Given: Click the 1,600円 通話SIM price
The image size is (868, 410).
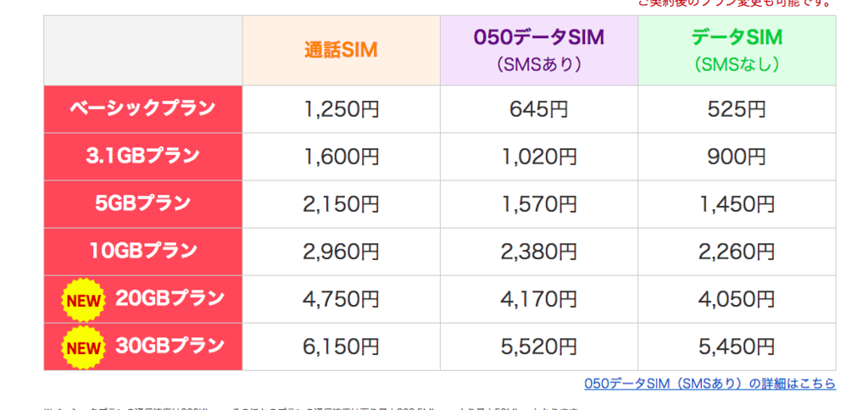Looking at the screenshot, I should pyautogui.click(x=341, y=157).
